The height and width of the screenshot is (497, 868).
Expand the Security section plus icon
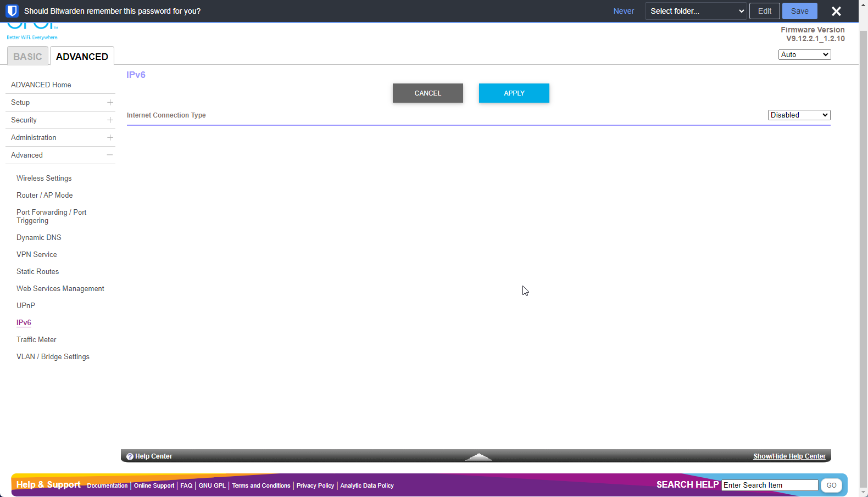110,120
